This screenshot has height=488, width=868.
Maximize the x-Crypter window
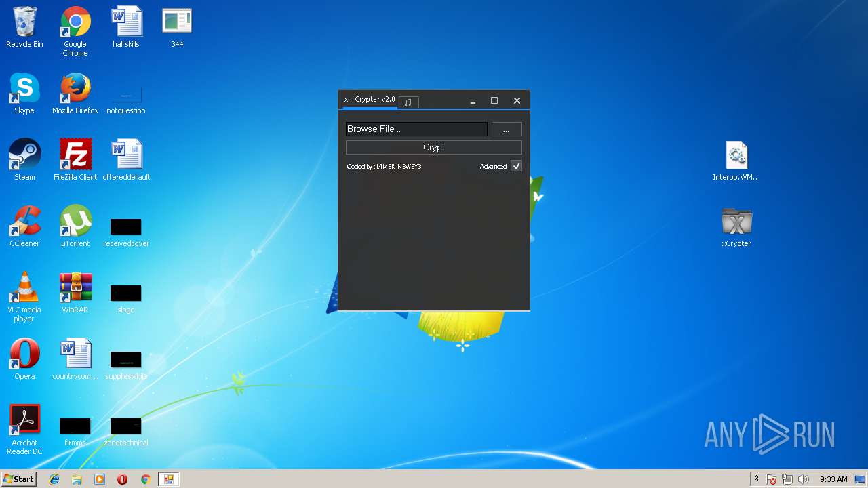click(494, 100)
